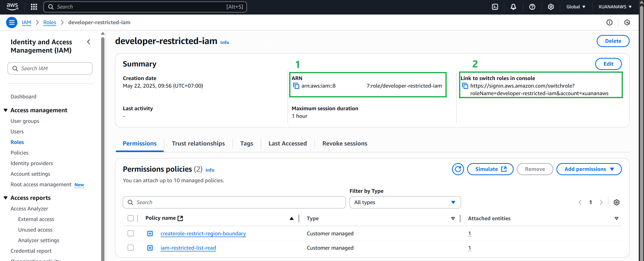This screenshot has width=644, height=261.
Task: Click the Delete role button
Action: click(613, 41)
